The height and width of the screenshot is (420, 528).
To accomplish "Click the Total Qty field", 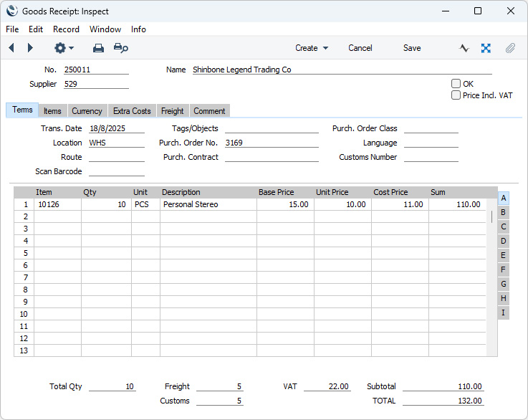I will coord(112,386).
